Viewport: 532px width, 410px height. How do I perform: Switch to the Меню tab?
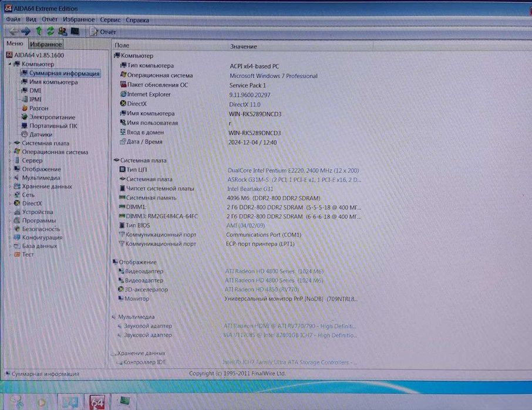pyautogui.click(x=15, y=43)
